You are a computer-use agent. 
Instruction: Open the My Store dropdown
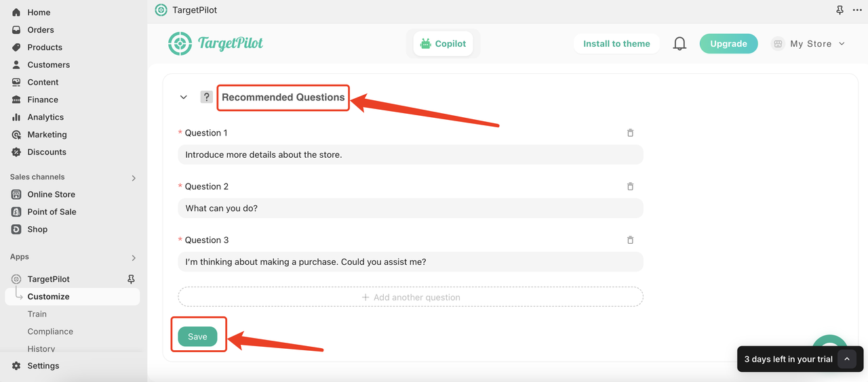[x=808, y=43]
